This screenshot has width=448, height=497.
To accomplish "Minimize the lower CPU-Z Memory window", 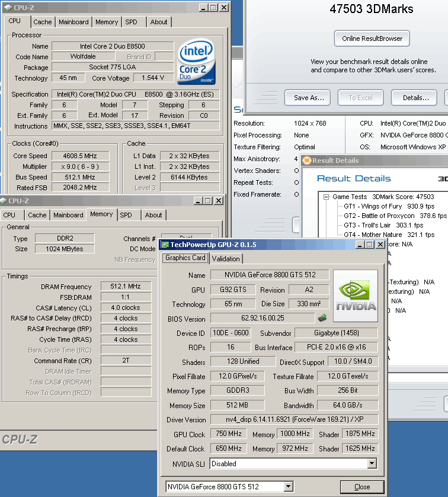I will (x=198, y=201).
